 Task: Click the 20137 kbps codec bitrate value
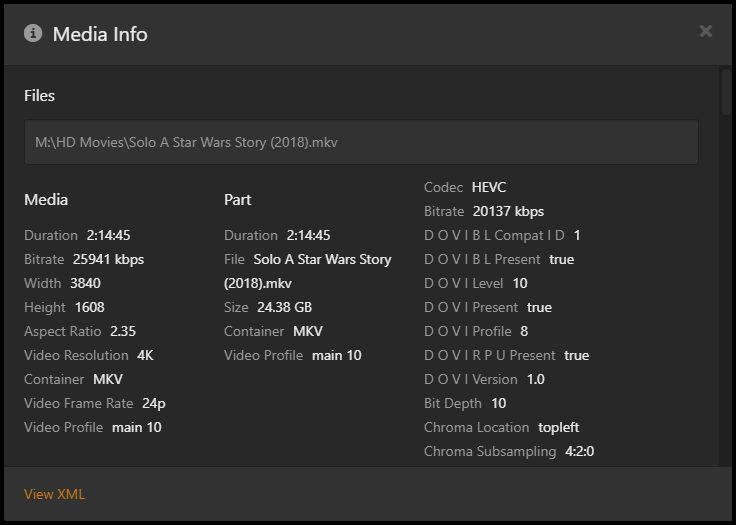pos(508,211)
